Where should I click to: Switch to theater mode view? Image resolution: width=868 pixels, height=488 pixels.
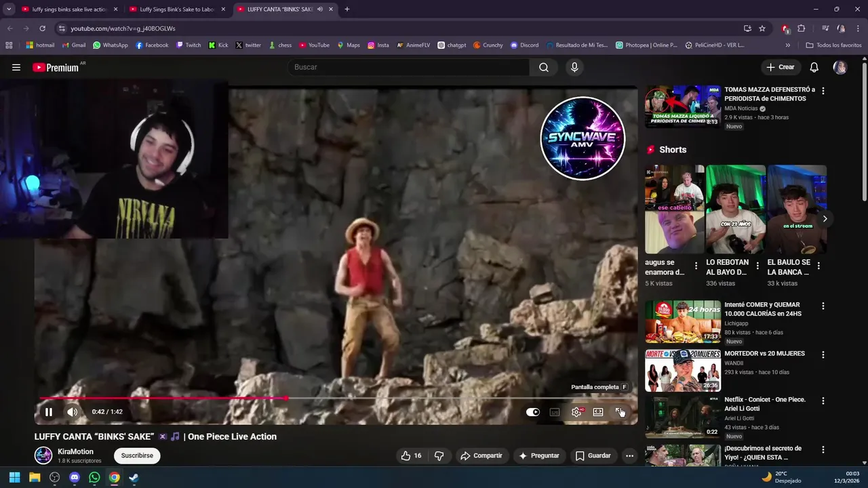click(x=598, y=412)
